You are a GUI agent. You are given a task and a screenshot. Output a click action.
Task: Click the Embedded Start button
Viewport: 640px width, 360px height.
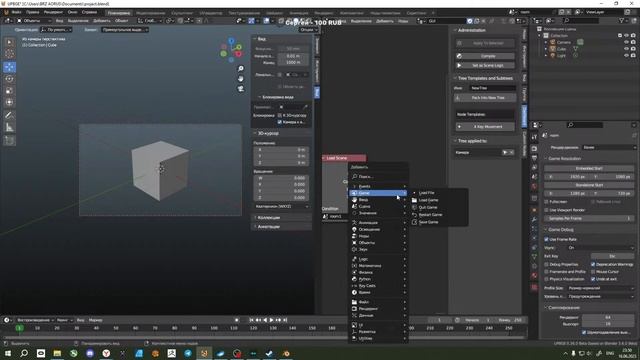click(589, 168)
